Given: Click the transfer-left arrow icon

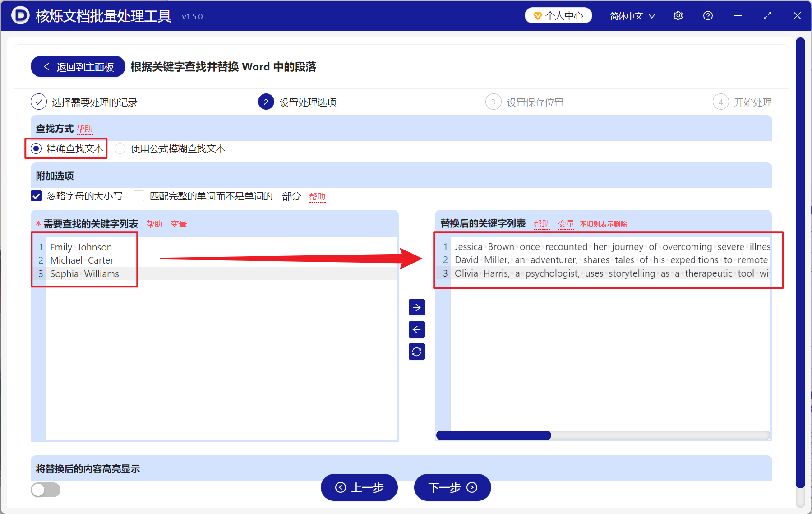Looking at the screenshot, I should 416,329.
